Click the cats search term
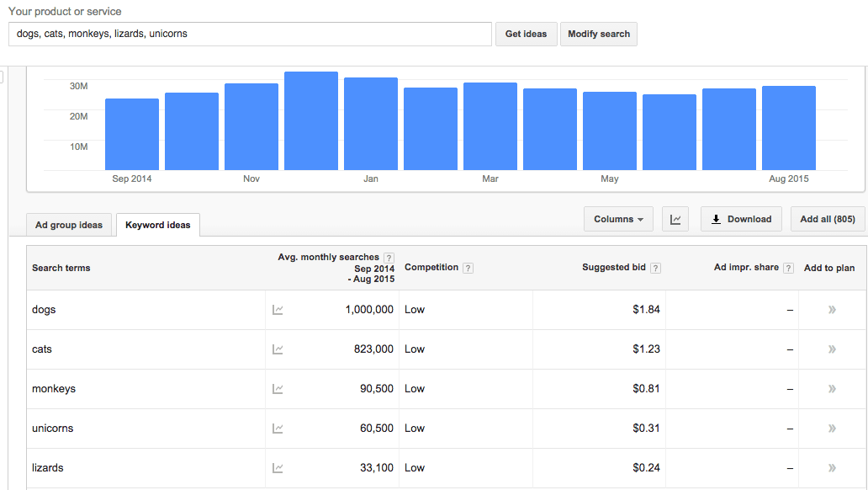 (41, 349)
